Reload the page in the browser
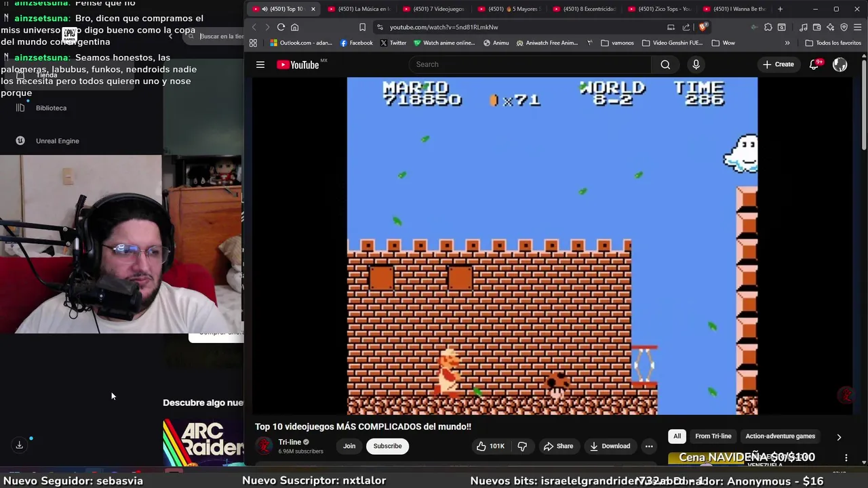The image size is (868, 488). click(281, 27)
